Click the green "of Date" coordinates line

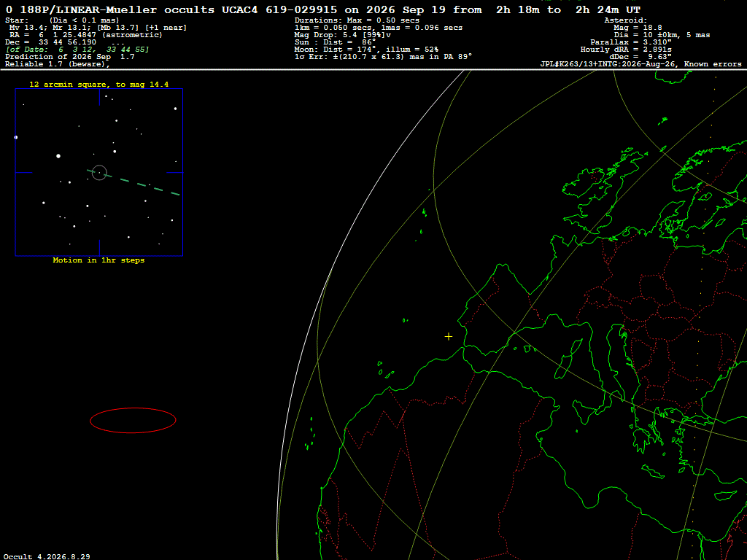(x=77, y=49)
